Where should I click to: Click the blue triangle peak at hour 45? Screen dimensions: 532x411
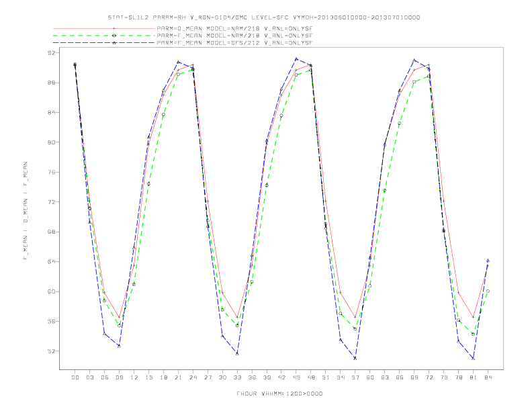point(296,59)
